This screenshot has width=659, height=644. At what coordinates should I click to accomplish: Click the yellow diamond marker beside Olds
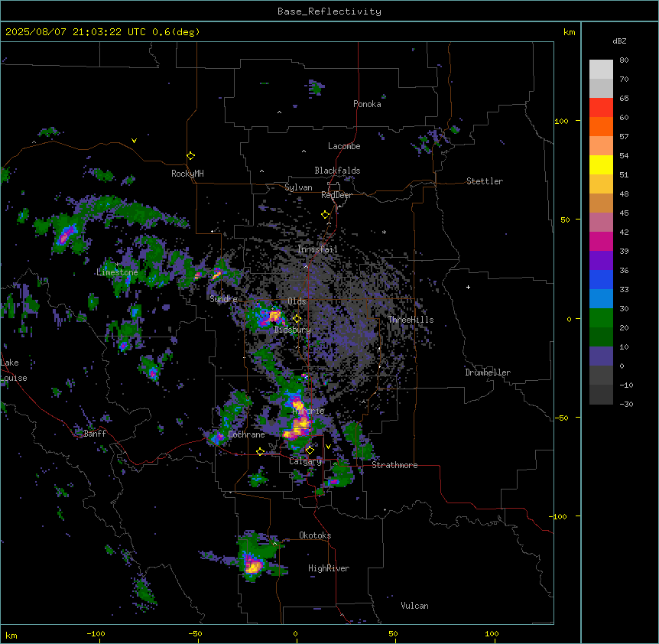[297, 318]
